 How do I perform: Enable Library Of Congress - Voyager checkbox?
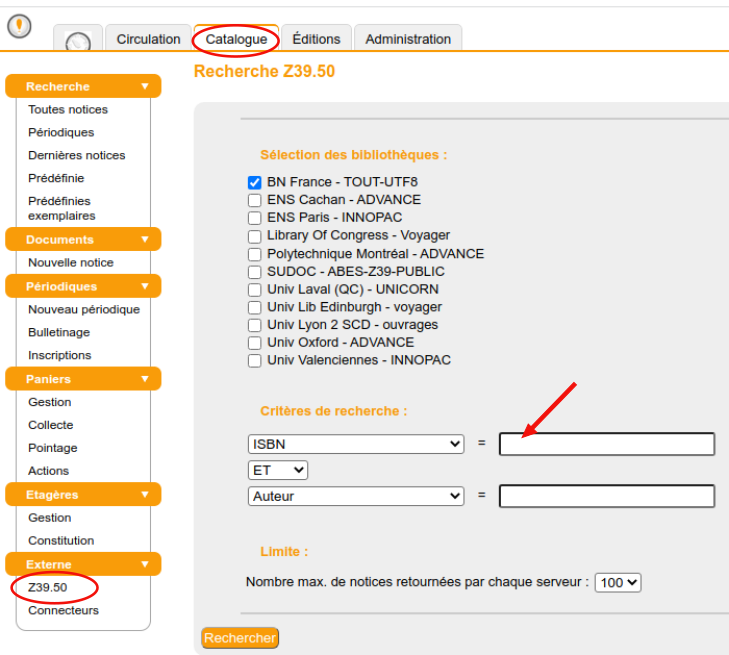(254, 237)
